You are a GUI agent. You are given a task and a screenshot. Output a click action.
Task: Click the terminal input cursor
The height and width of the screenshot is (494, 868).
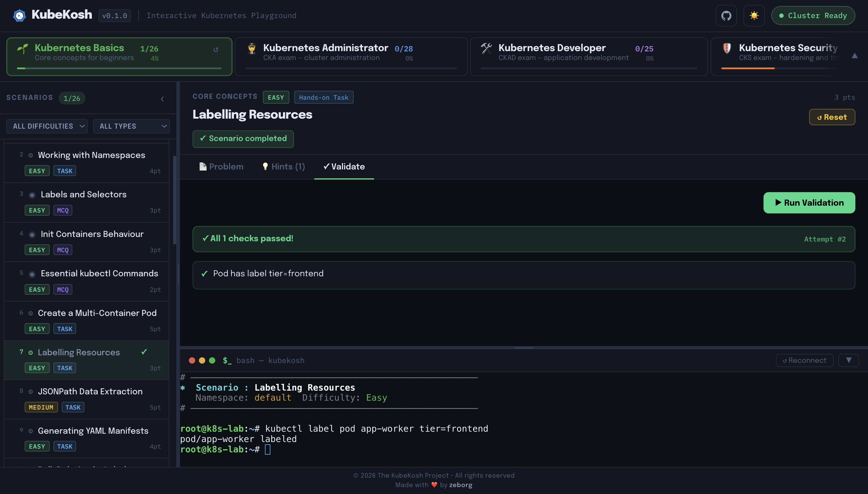(268, 449)
